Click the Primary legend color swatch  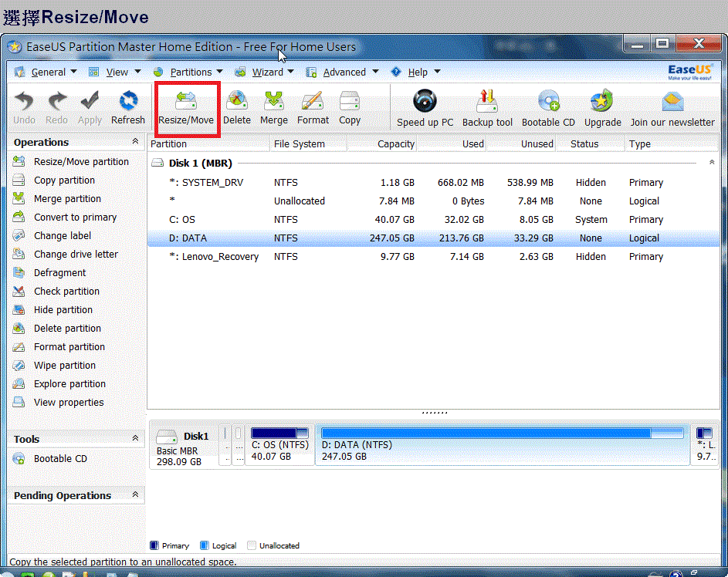click(154, 545)
